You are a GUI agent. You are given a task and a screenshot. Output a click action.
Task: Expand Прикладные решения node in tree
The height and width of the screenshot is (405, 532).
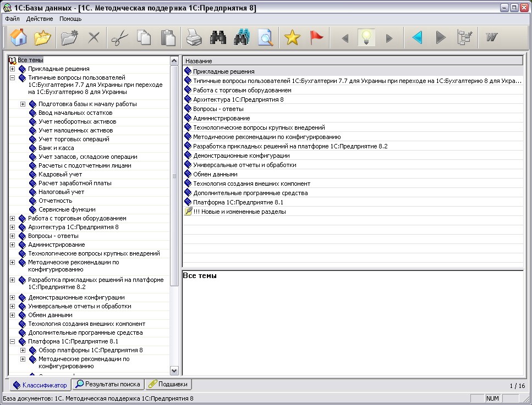pos(13,69)
